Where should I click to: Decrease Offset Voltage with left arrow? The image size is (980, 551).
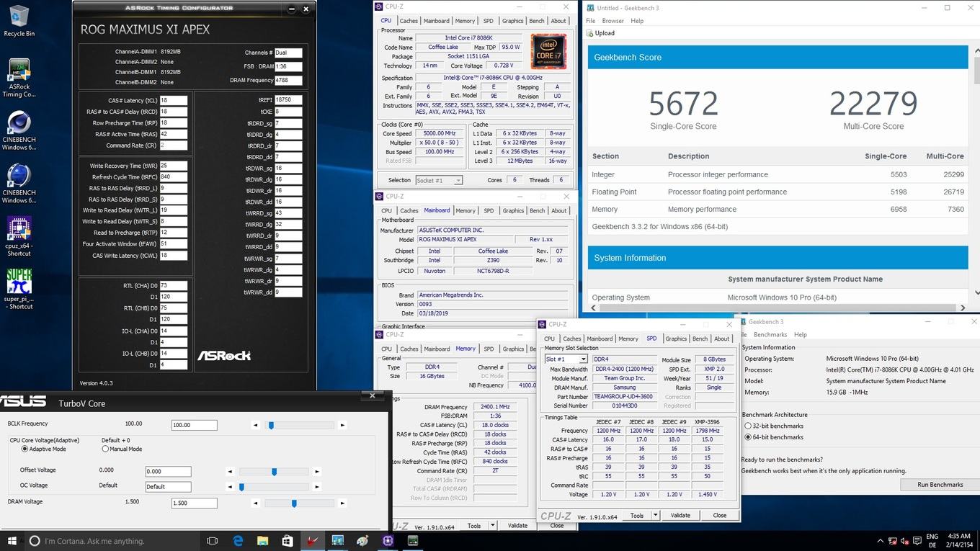click(230, 472)
